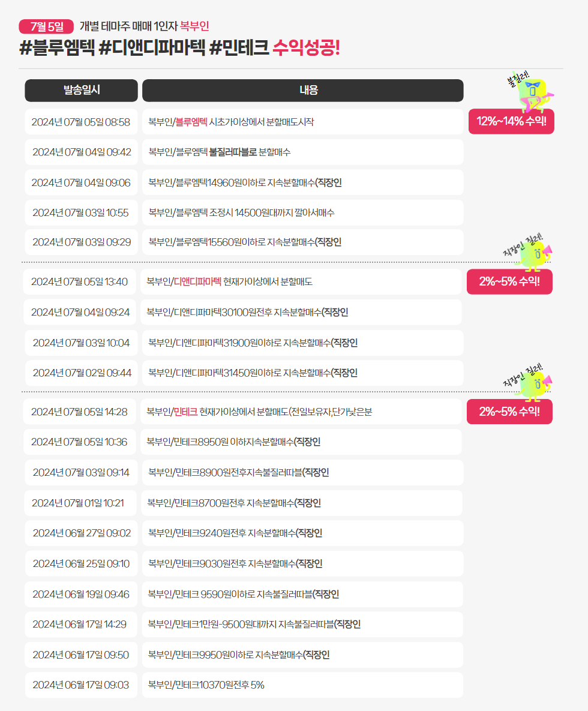Click the 불질러 mascot character icon
The width and height of the screenshot is (588, 711).
(532, 92)
